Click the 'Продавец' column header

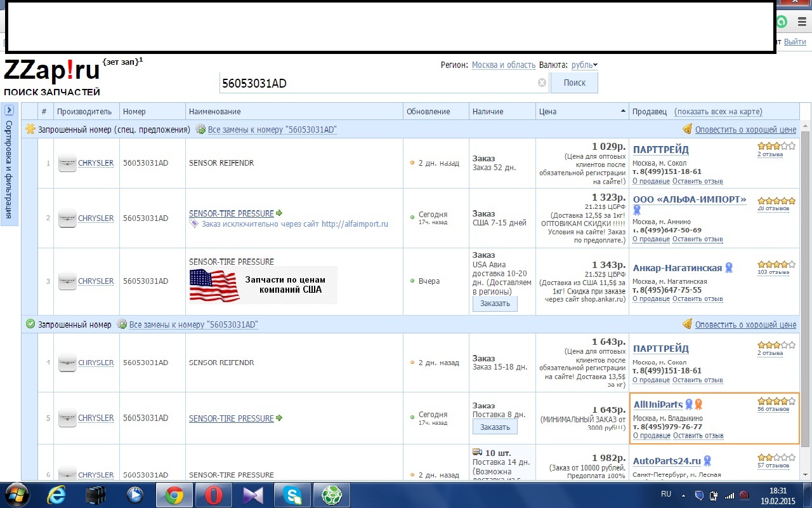click(x=650, y=111)
